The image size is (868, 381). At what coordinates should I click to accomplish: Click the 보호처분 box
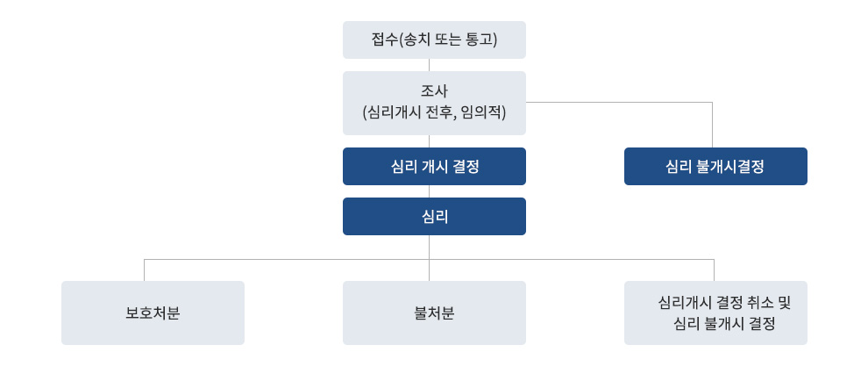(x=153, y=313)
